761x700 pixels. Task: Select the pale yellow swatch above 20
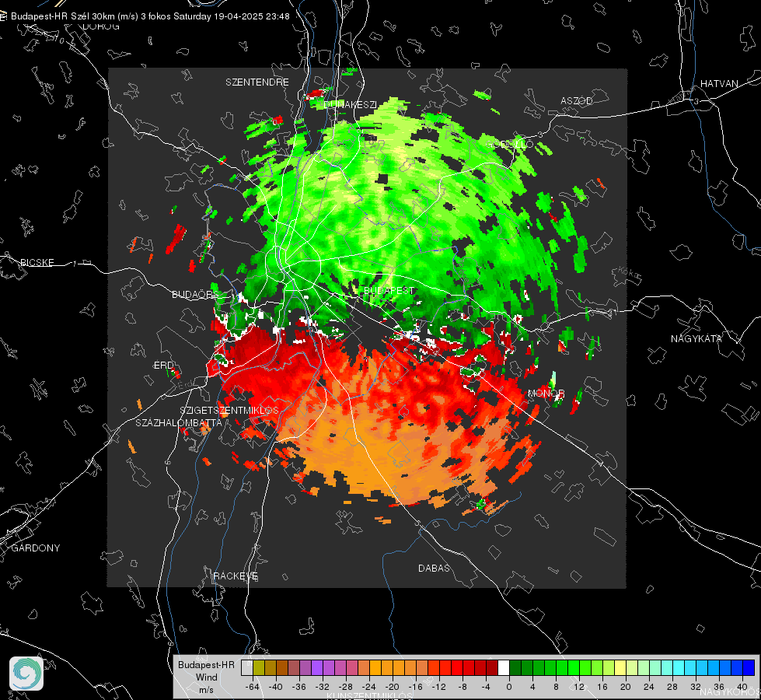(620, 667)
